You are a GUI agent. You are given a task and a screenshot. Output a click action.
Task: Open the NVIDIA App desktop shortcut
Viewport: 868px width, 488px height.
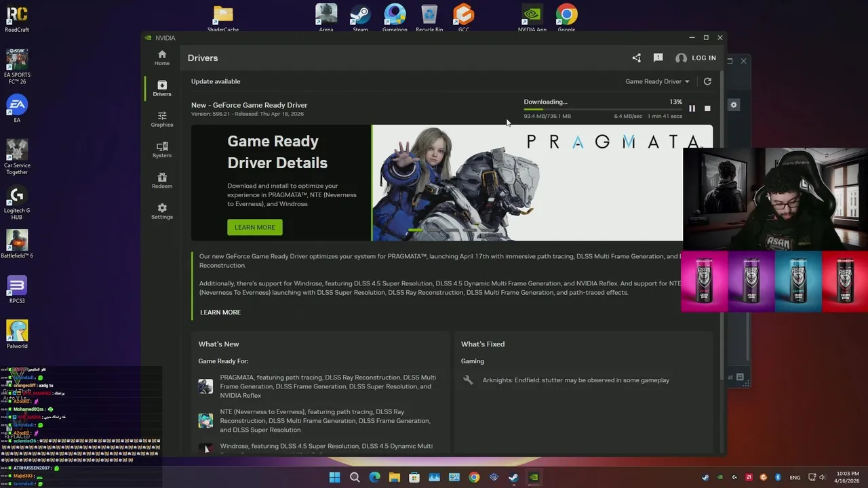click(532, 18)
